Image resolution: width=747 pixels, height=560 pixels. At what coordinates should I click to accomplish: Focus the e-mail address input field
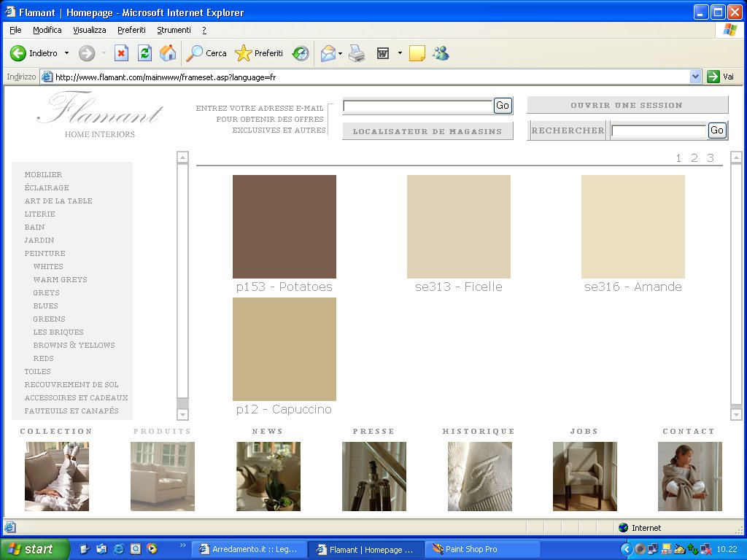click(x=418, y=106)
